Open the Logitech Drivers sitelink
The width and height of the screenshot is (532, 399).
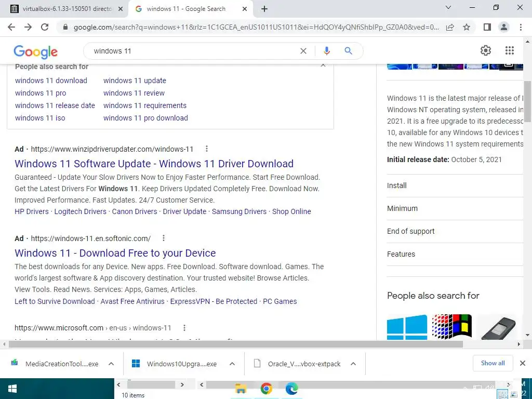pyautogui.click(x=81, y=211)
